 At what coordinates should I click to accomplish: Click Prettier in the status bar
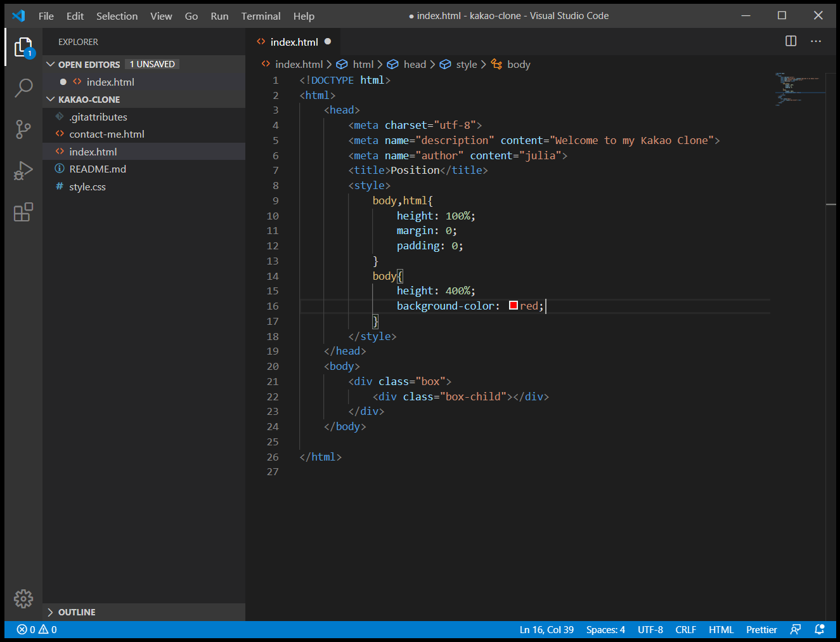[x=761, y=629]
